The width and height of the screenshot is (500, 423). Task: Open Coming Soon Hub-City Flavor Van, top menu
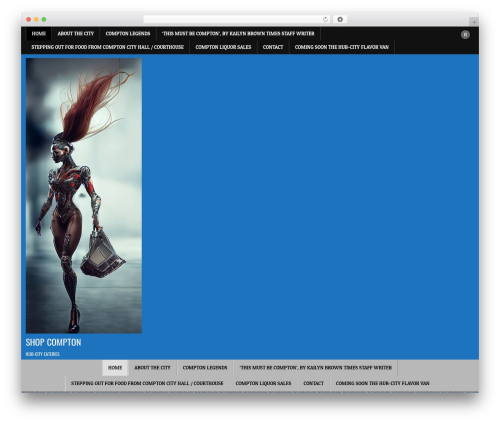[x=342, y=47]
